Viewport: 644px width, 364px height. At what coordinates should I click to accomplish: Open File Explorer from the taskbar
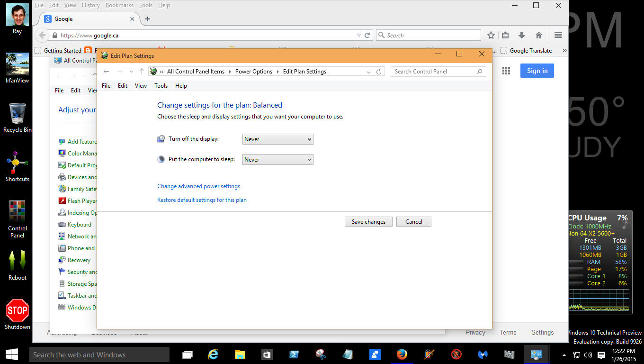(240, 355)
